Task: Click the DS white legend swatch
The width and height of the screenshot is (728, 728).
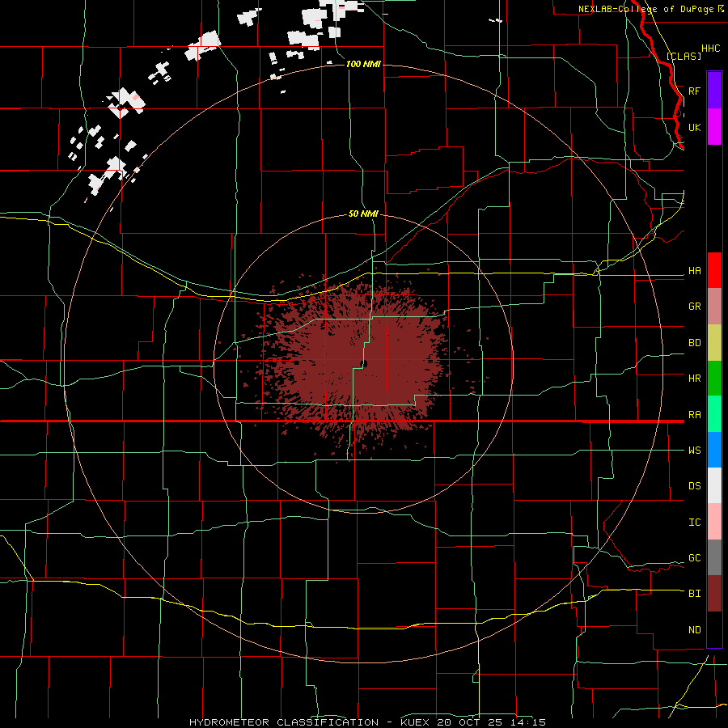Action: [x=714, y=485]
